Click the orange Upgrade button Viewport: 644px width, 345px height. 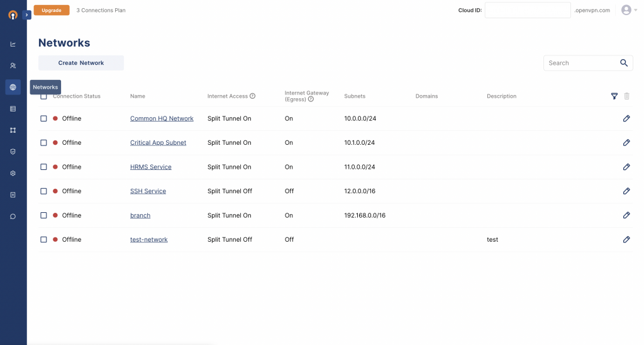click(x=52, y=10)
